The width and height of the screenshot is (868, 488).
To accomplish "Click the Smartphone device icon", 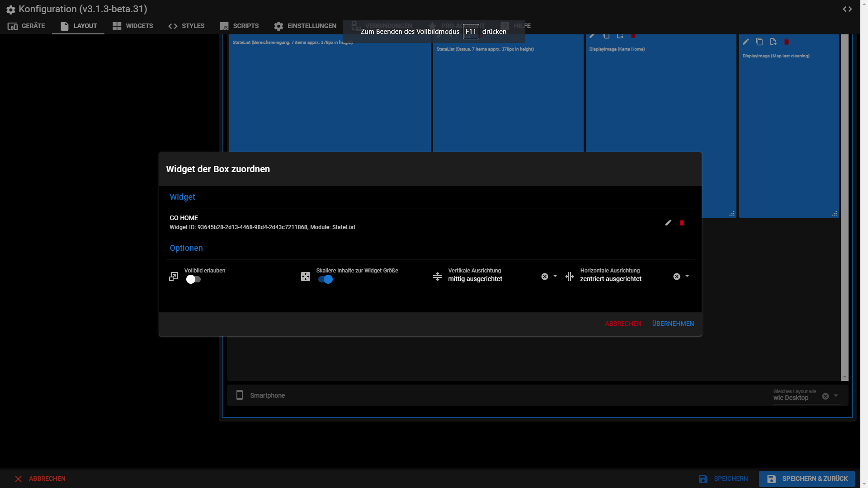I will 240,395.
